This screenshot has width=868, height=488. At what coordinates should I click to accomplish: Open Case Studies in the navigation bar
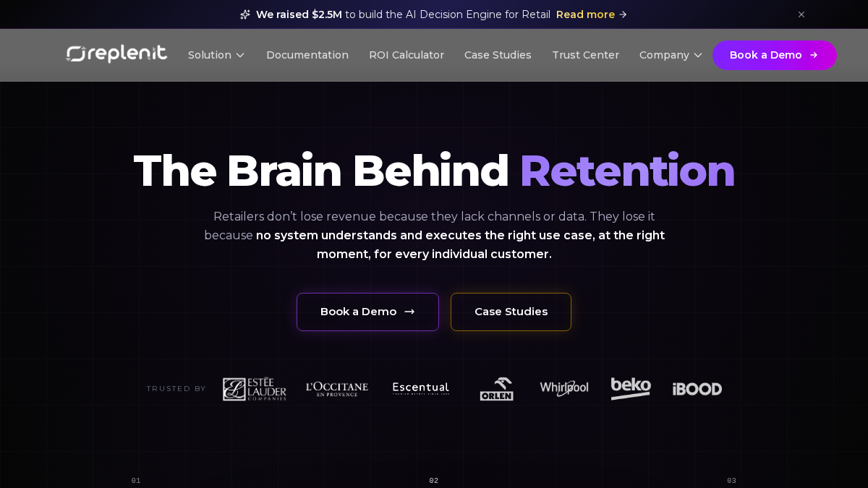click(498, 55)
